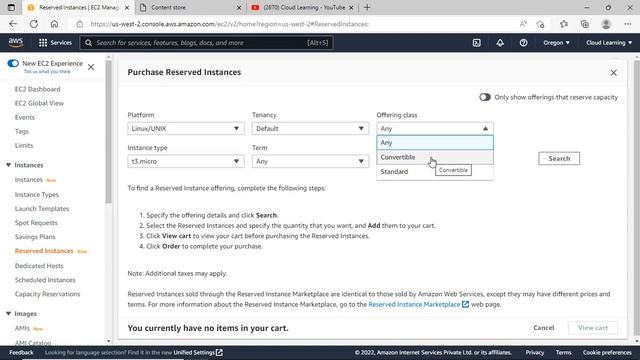Open the notifications bell
Image resolution: width=640 pixels, height=360 pixels.
pyautogui.click(x=500, y=42)
